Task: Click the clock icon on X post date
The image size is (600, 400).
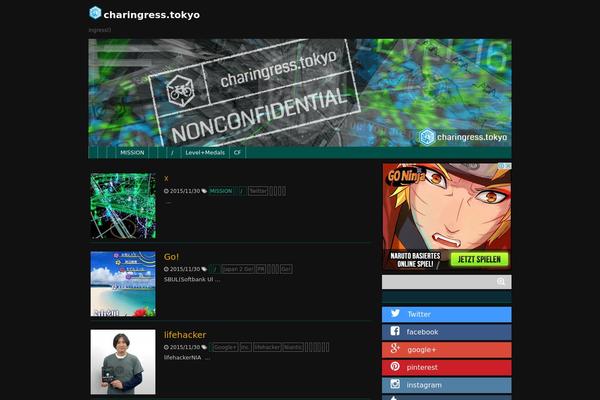Action: [166, 191]
